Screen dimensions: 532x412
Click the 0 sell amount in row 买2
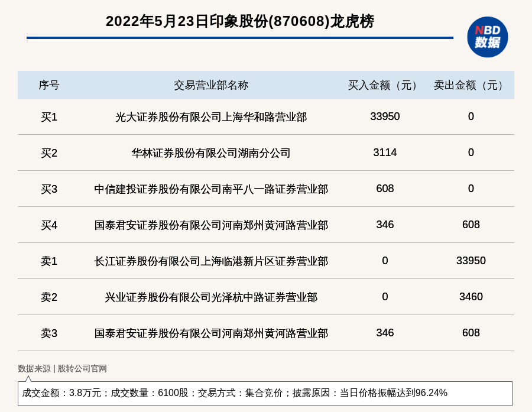point(471,153)
